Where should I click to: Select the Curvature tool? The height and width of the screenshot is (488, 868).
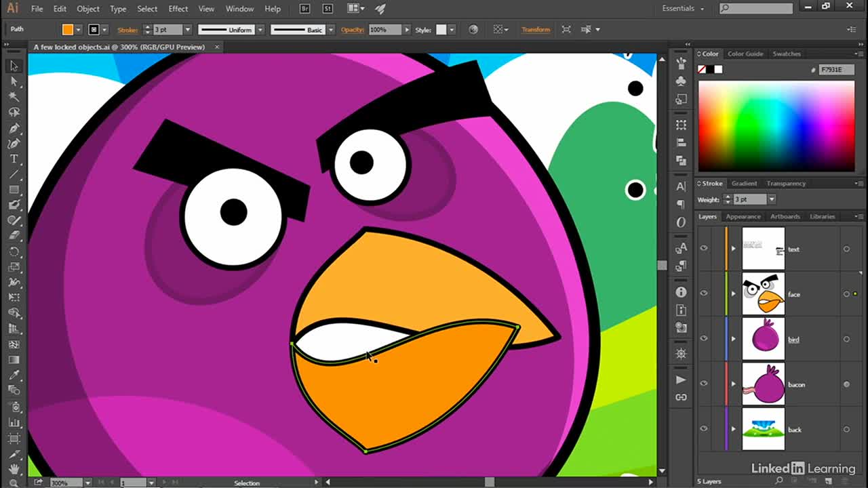(14, 144)
